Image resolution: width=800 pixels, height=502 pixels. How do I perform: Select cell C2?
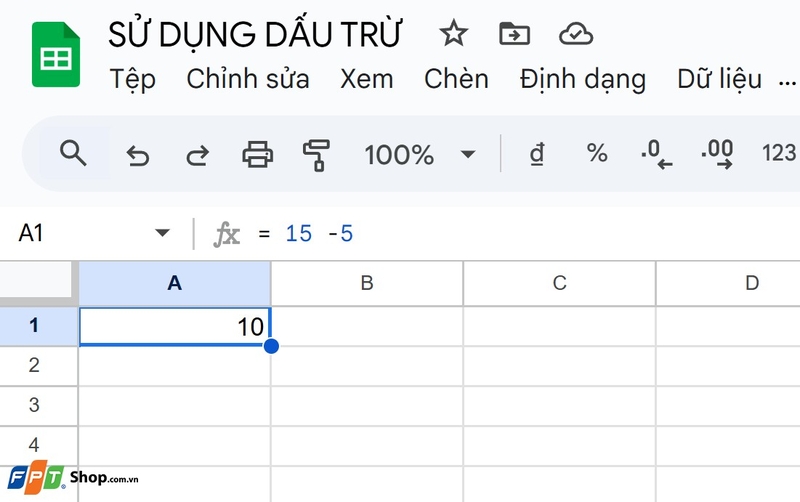point(559,366)
